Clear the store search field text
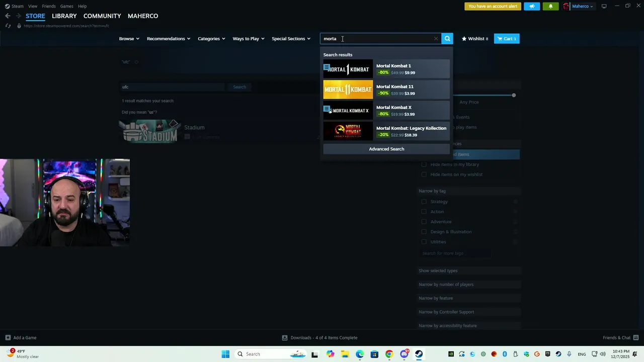644x362 pixels. pos(436,39)
